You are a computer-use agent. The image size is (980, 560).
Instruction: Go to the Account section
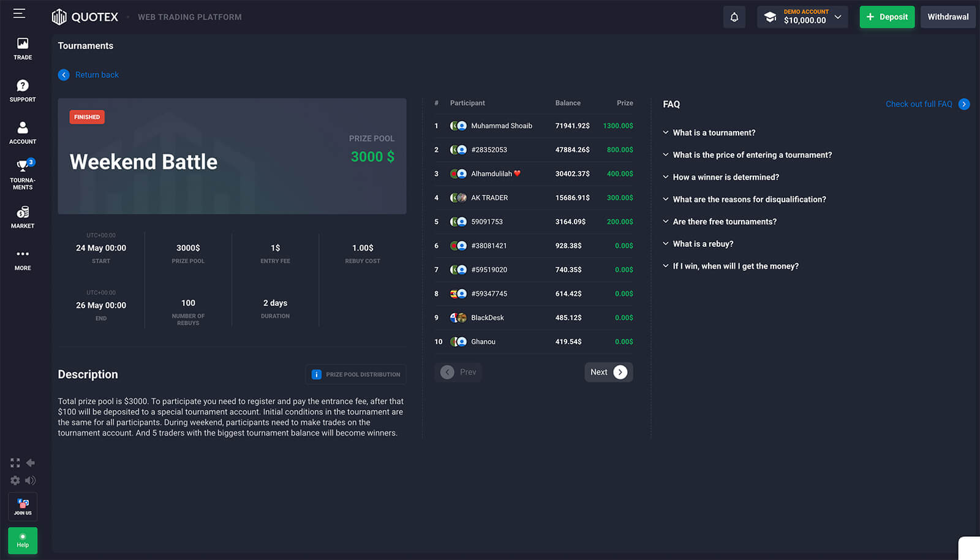pyautogui.click(x=23, y=133)
